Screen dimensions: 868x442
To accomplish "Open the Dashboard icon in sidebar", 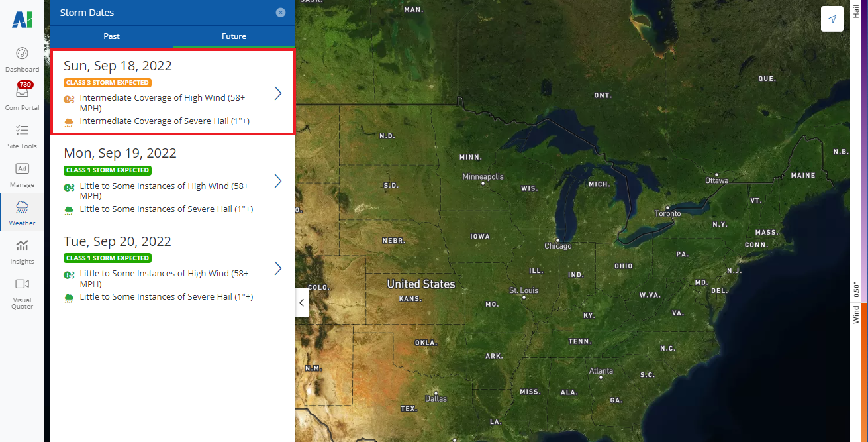I will pyautogui.click(x=22, y=54).
